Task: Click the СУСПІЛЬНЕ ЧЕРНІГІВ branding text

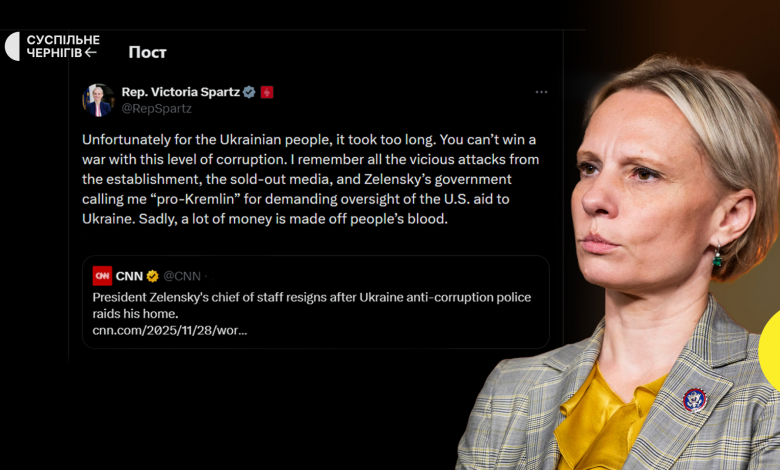Action: pos(62,46)
